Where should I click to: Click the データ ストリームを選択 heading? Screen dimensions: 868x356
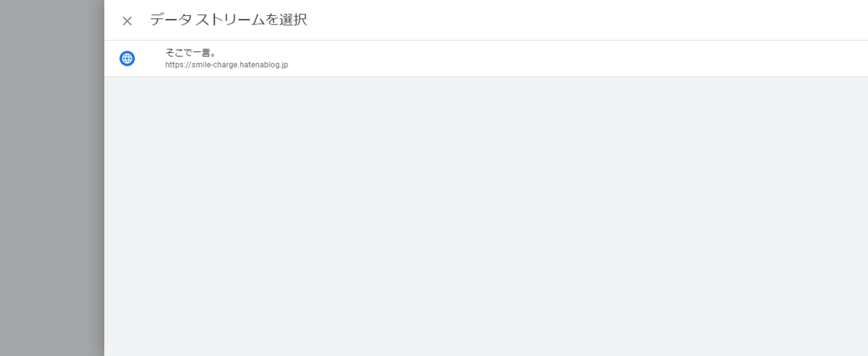(229, 20)
